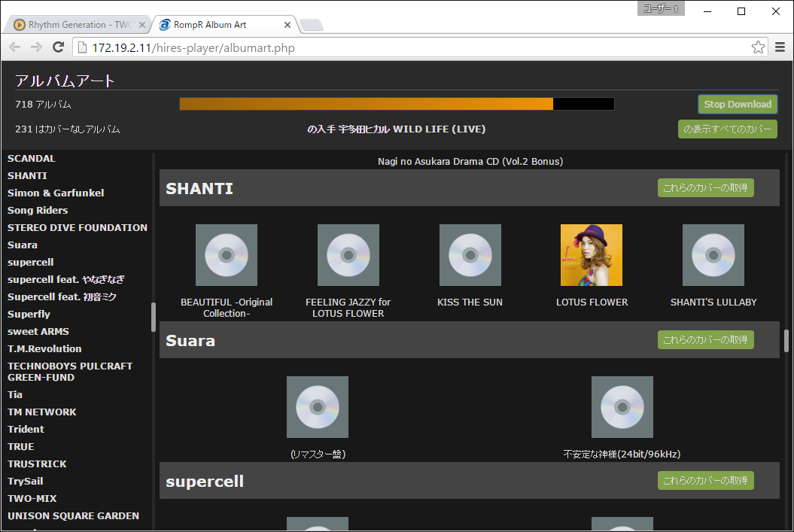The height and width of the screenshot is (532, 794).
Task: Select T.M.Revolution in the artist sidebar
Action: coord(44,348)
